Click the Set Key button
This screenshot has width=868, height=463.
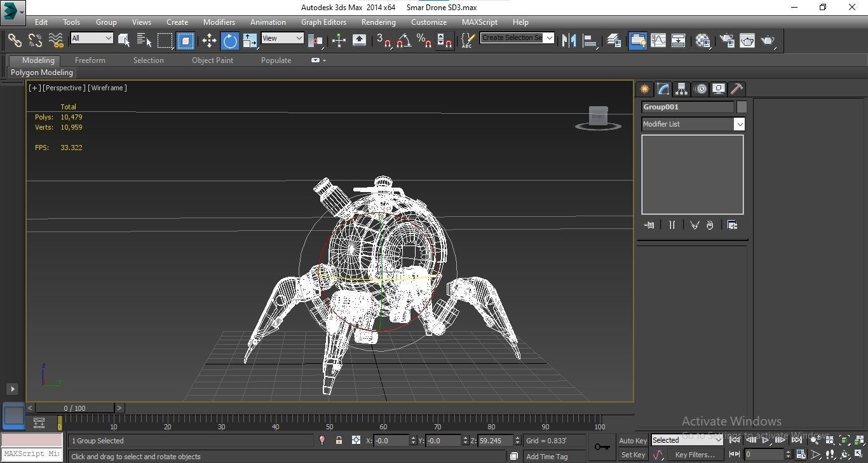click(633, 455)
